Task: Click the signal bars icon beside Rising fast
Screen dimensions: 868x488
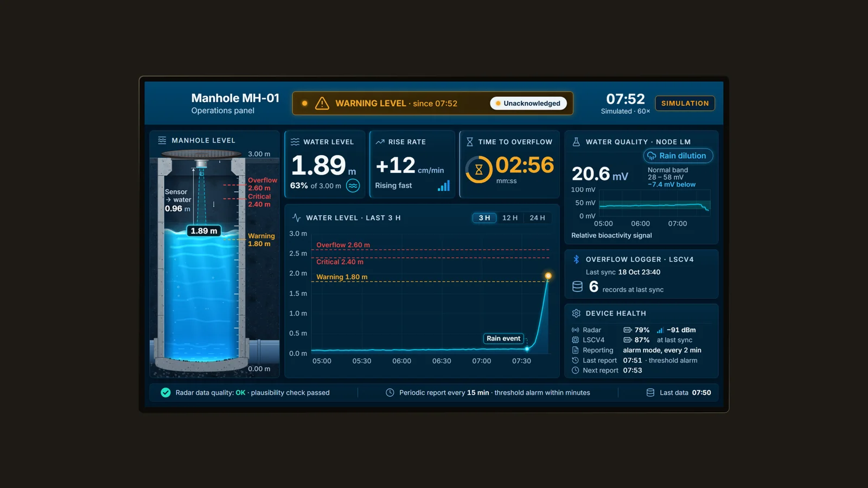Action: (x=444, y=186)
